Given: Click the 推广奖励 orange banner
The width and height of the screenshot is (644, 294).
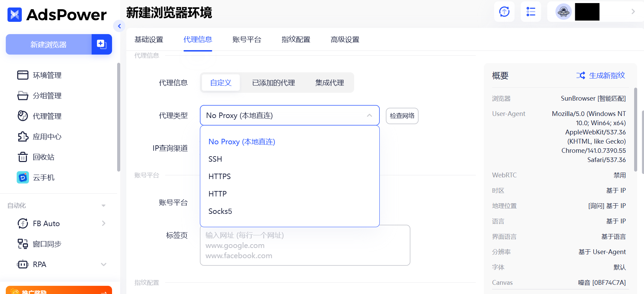Looking at the screenshot, I should point(59,290).
